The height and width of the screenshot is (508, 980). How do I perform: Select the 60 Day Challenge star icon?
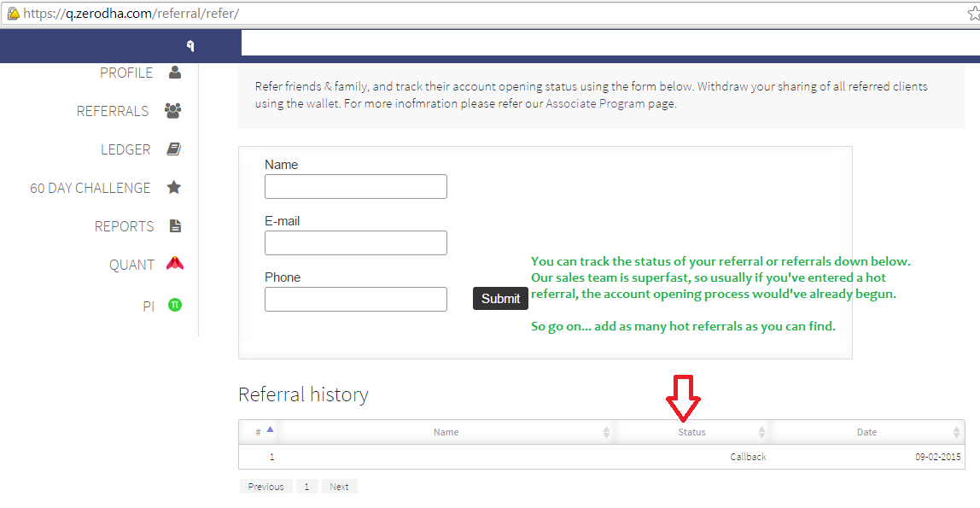pos(174,187)
